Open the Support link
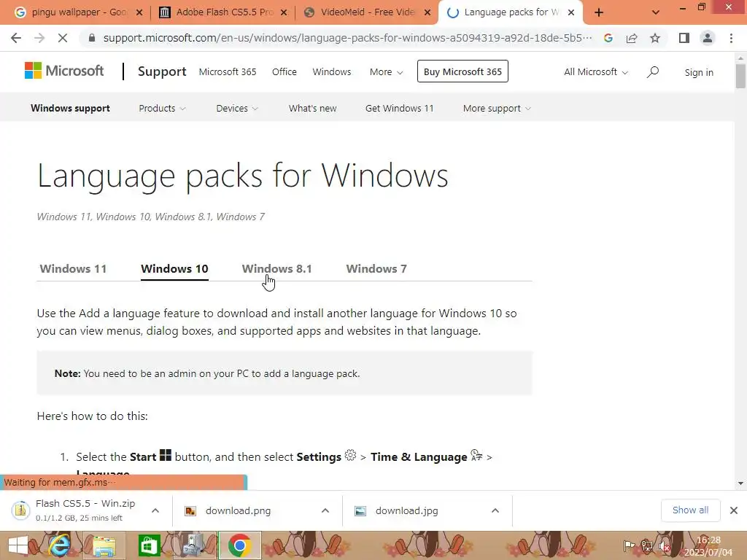 pos(162,71)
